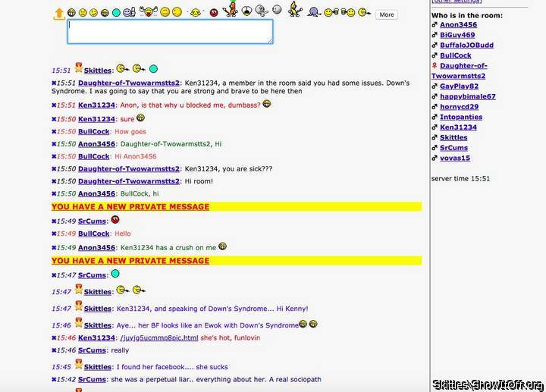
Task: Click the female gender icon in room list
Action: click(434, 66)
